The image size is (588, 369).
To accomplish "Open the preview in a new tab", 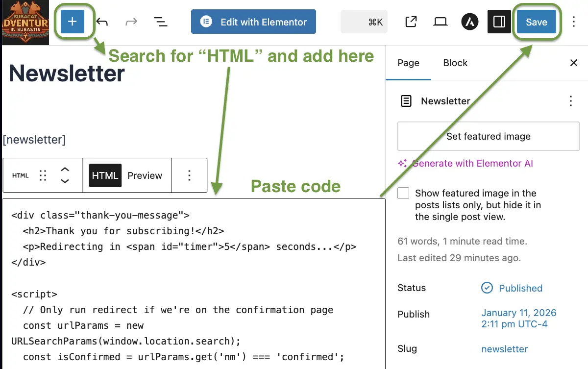I will point(411,22).
